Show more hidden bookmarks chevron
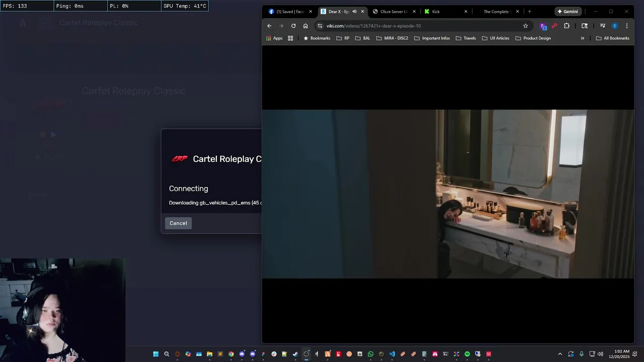Image resolution: width=644 pixels, height=362 pixels. [583, 38]
